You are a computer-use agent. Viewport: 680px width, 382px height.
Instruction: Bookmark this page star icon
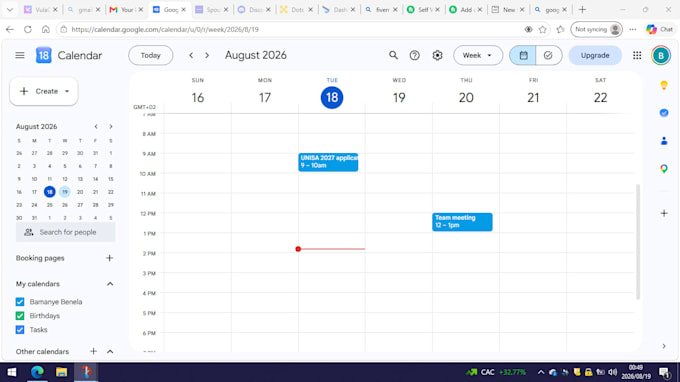[x=543, y=29]
